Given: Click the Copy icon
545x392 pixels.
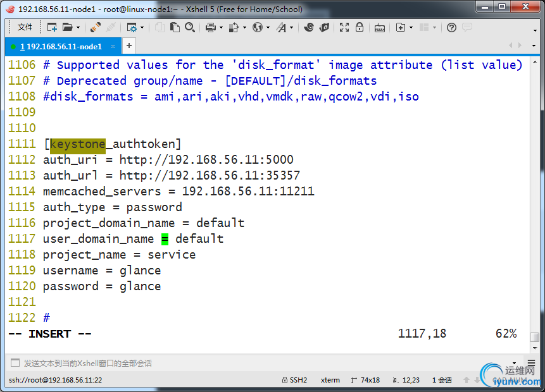Looking at the screenshot, I should coord(160,27).
